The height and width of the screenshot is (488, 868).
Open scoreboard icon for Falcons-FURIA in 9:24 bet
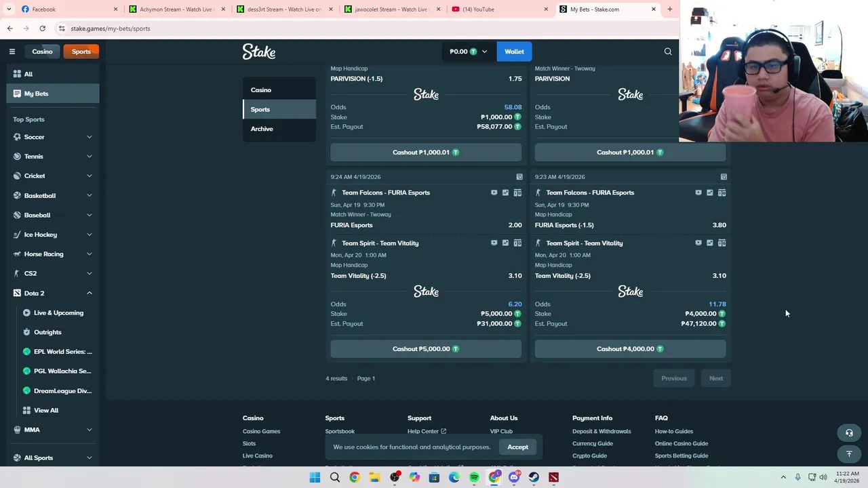pyautogui.click(x=517, y=192)
